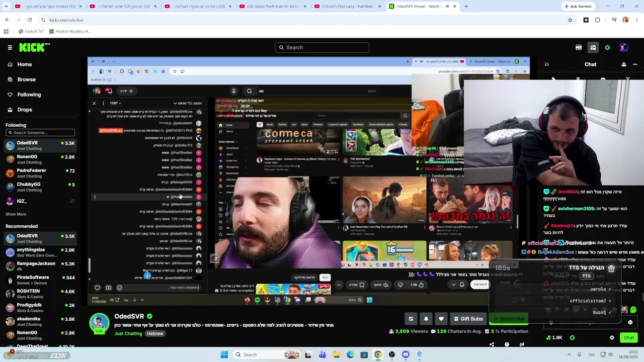644x362 pixels.
Task: Click the top Kick Search box
Action: [x=322, y=47]
